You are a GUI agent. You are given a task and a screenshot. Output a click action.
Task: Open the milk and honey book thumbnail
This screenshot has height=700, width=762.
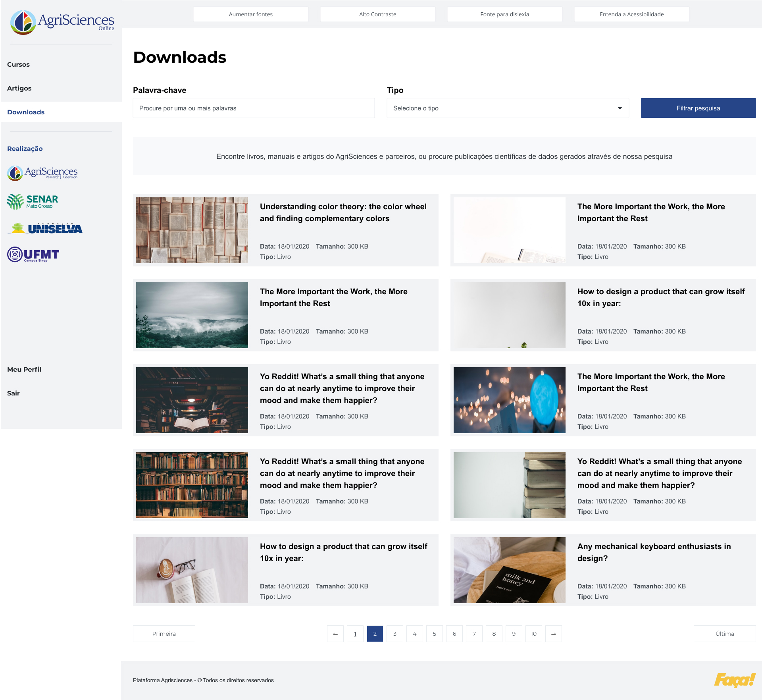[x=509, y=570]
